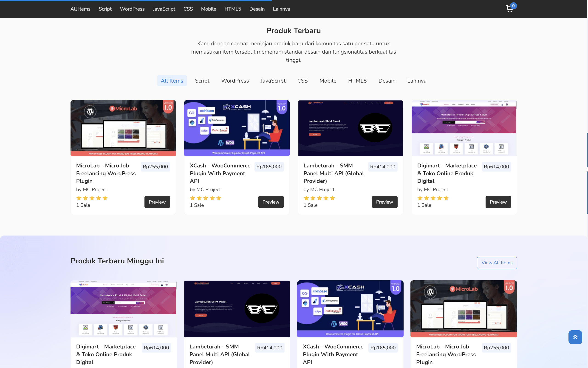Screen dimensions: 588x368
Task: Select the JavaScript filter tab under Produk Terbaru
Action: point(273,80)
